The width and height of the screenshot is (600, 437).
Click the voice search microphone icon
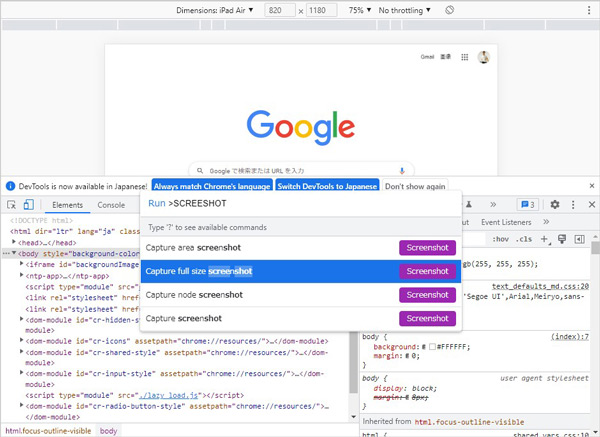click(402, 171)
